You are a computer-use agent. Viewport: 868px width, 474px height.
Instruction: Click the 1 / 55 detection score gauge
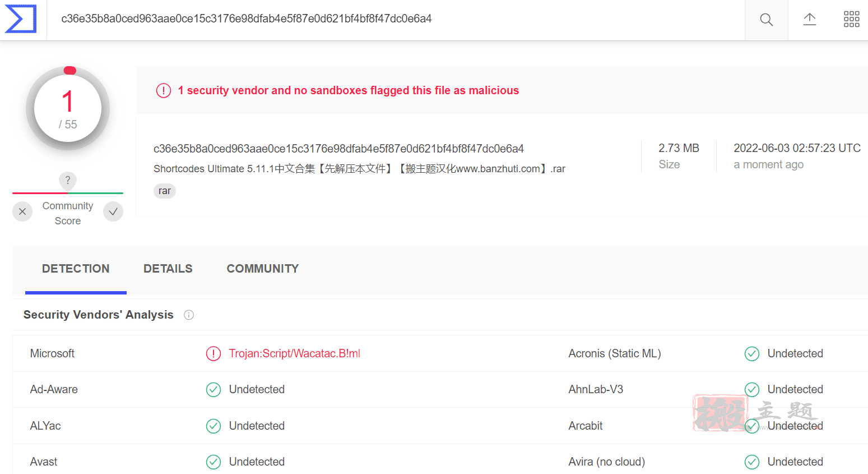click(68, 109)
